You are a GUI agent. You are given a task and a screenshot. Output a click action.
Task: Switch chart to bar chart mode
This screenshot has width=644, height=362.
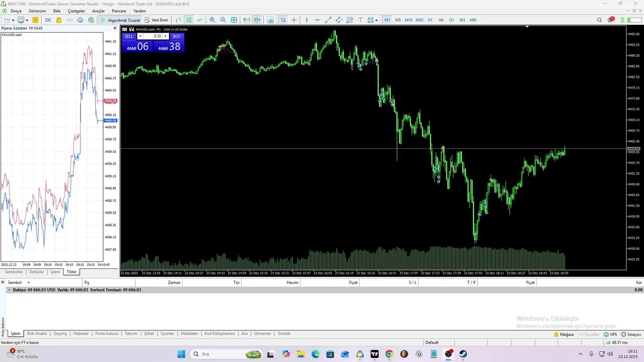point(178,20)
